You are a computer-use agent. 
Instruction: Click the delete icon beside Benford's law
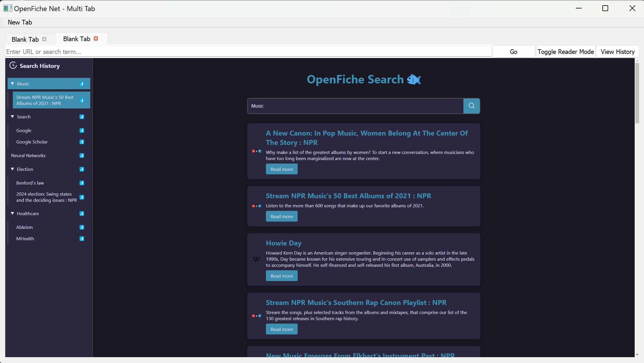[82, 183]
